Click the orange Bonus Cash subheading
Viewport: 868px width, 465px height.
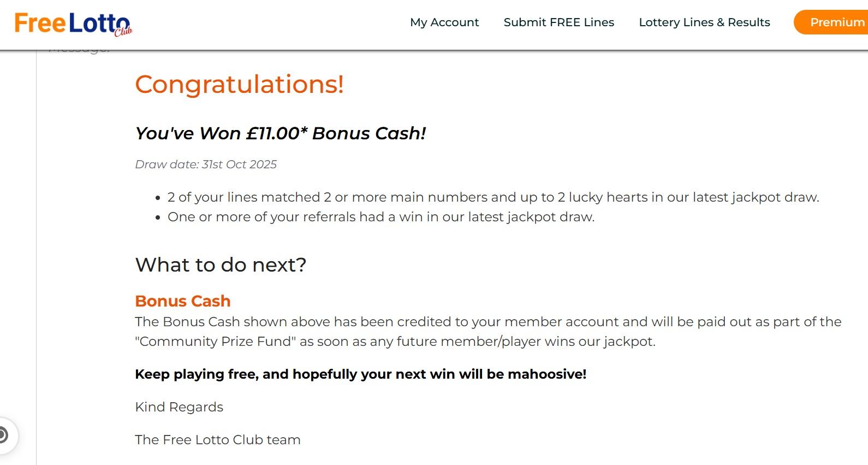click(x=182, y=301)
